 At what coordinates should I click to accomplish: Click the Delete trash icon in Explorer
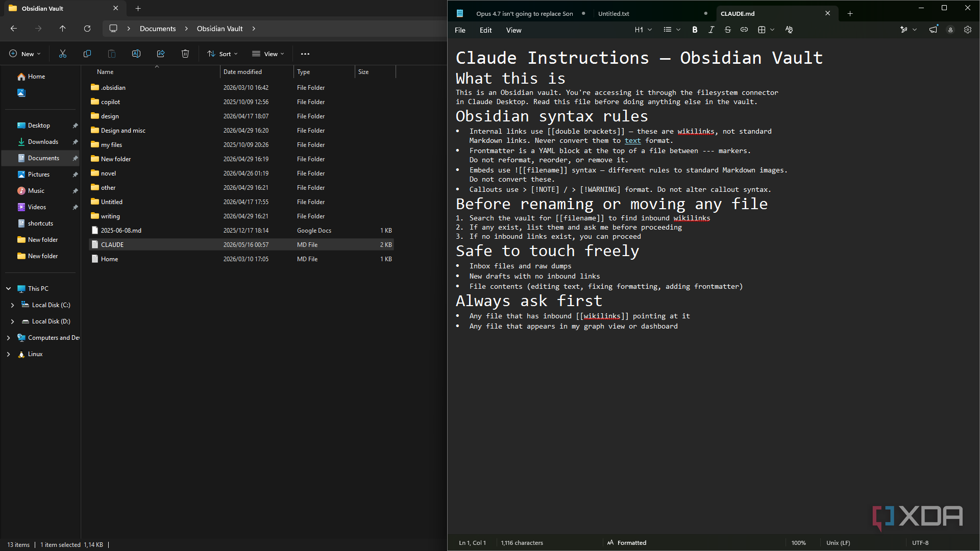pyautogui.click(x=185, y=54)
